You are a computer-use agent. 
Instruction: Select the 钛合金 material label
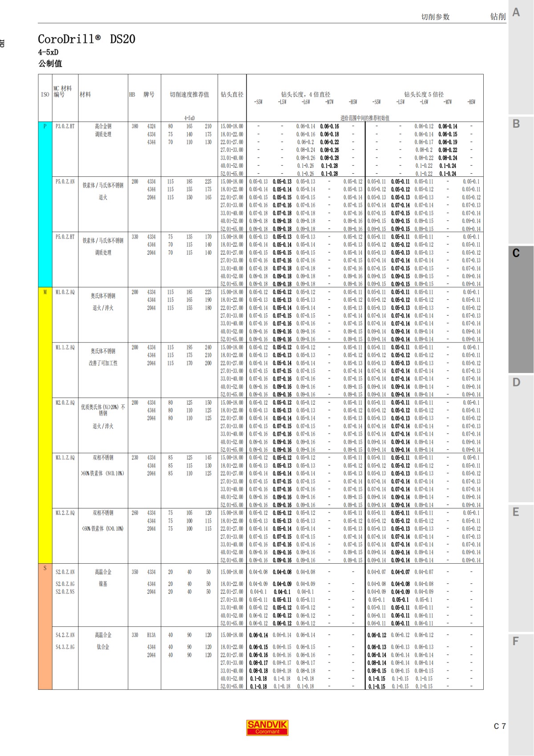[103, 647]
